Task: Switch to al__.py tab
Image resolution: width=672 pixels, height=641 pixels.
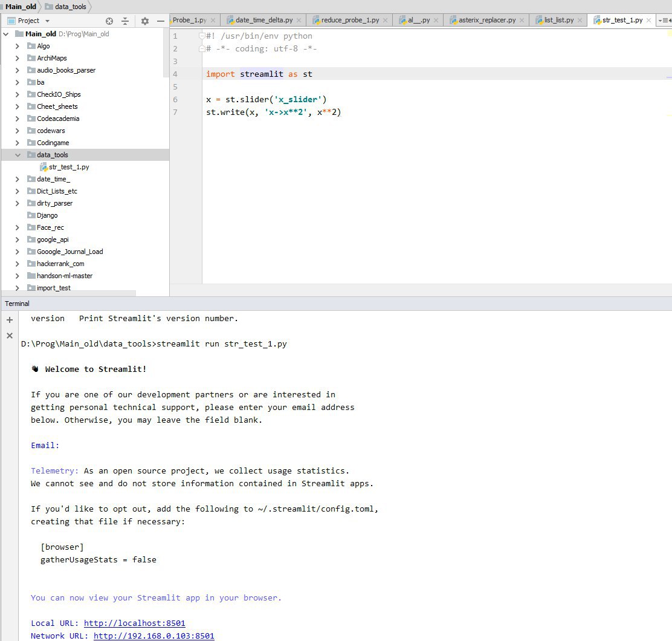Action: pyautogui.click(x=419, y=20)
